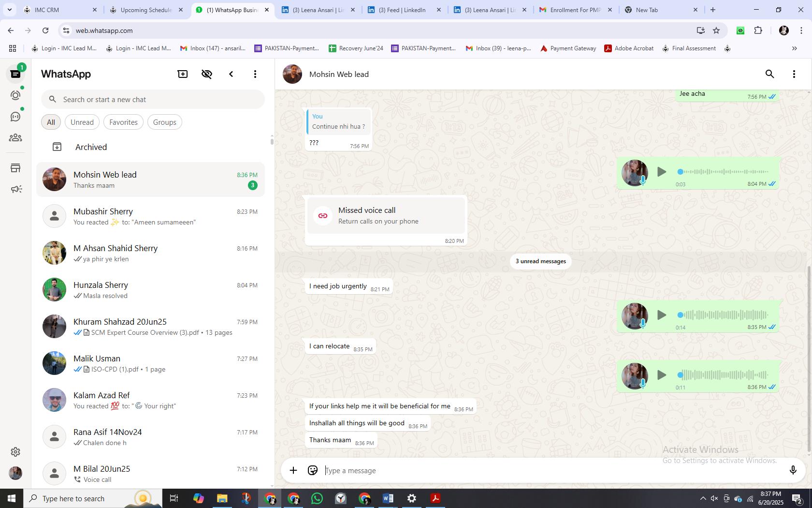The height and width of the screenshot is (508, 812).
Task: Open the conversation three-dot menu
Action: click(794, 74)
